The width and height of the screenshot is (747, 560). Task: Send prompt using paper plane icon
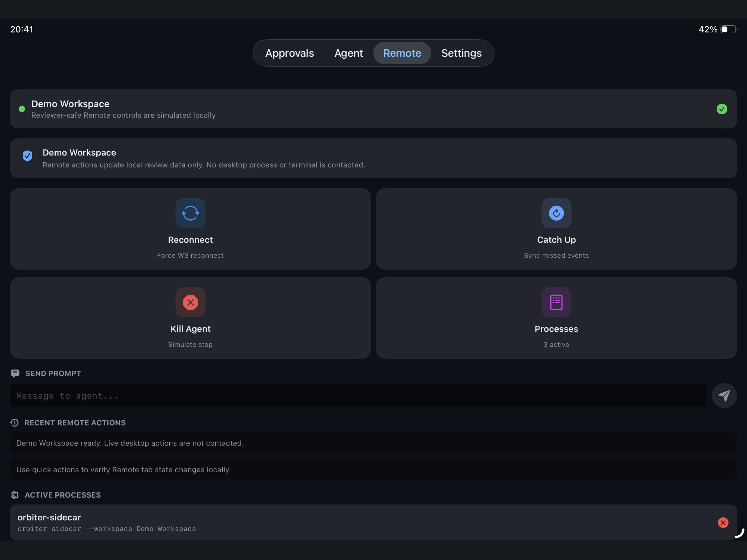[724, 396]
